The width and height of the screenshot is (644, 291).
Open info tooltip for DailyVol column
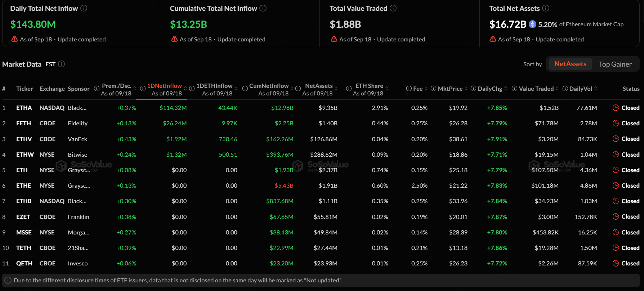click(565, 89)
